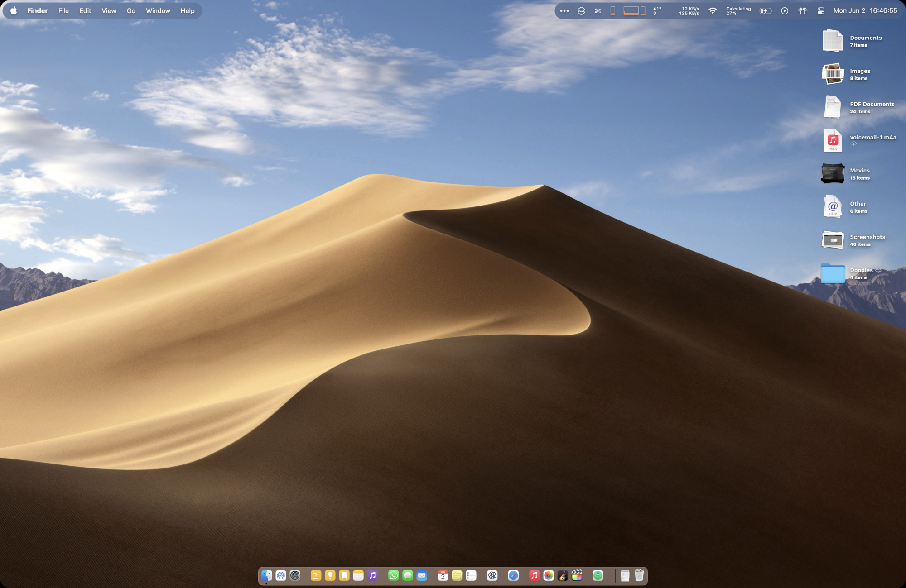Open Control Center toggle icon
The image size is (906, 588).
point(820,11)
